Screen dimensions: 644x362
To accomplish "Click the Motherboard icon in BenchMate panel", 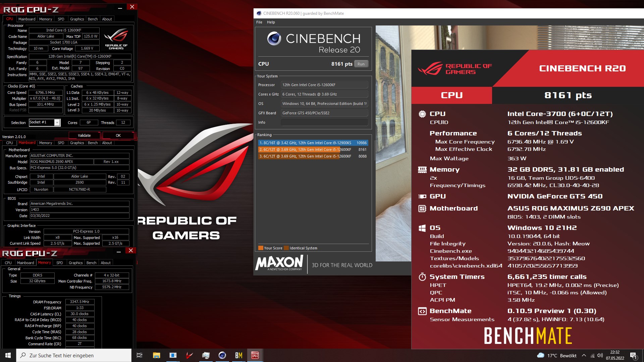I will click(422, 208).
